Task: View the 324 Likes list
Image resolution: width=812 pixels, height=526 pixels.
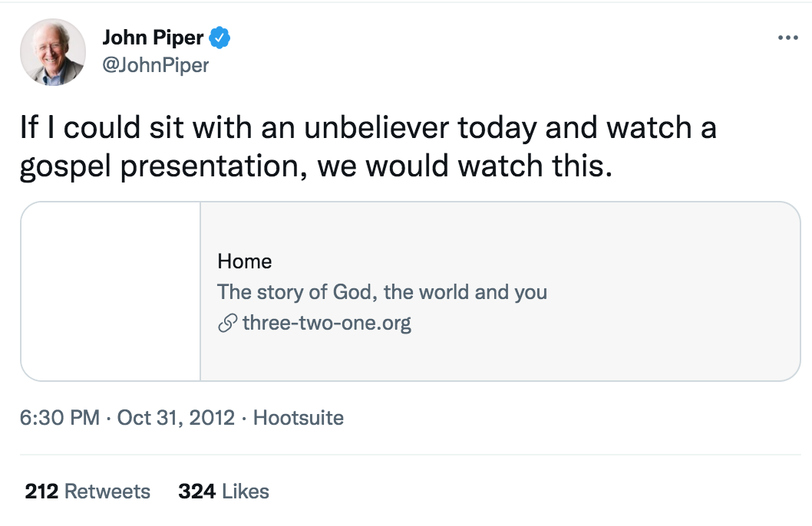Action: tap(223, 491)
